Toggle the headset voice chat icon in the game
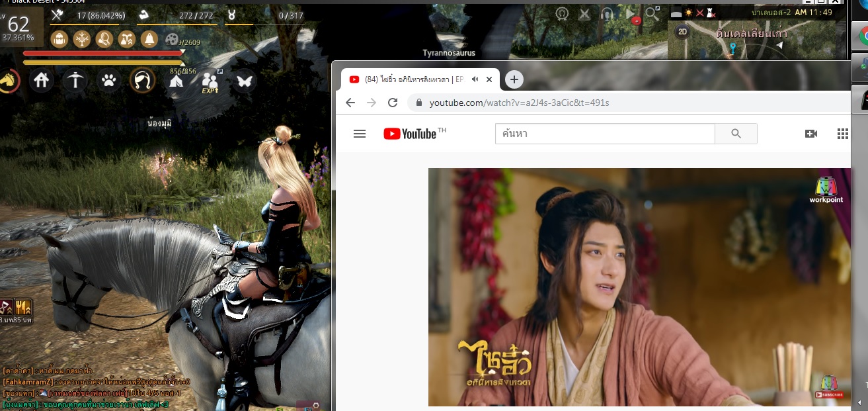The height and width of the screenshot is (411, 868). pos(607,13)
